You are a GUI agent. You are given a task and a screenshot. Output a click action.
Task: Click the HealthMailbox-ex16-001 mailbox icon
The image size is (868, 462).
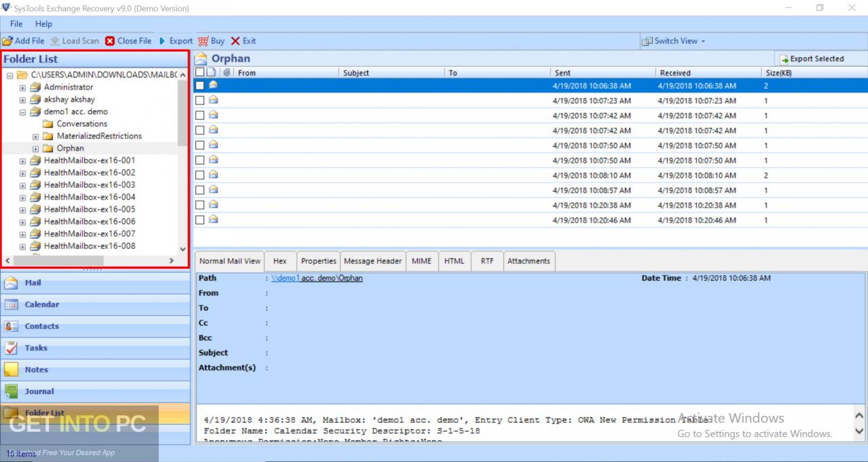(35, 160)
